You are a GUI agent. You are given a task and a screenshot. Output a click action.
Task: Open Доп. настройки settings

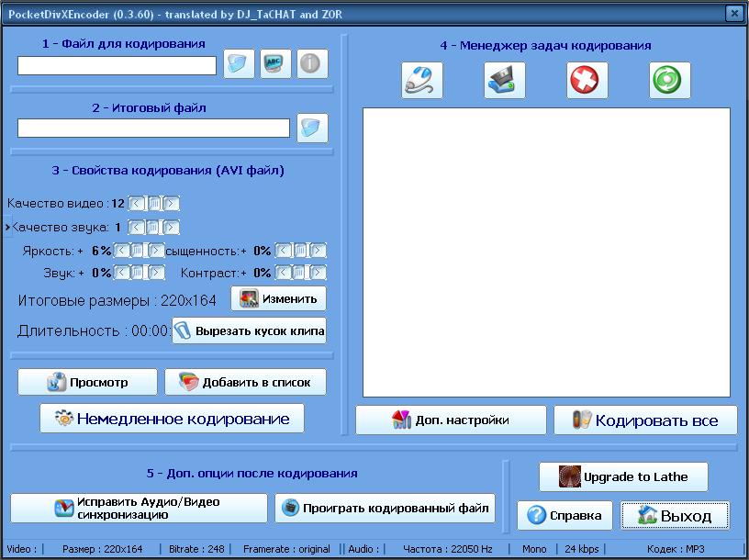coord(451,420)
